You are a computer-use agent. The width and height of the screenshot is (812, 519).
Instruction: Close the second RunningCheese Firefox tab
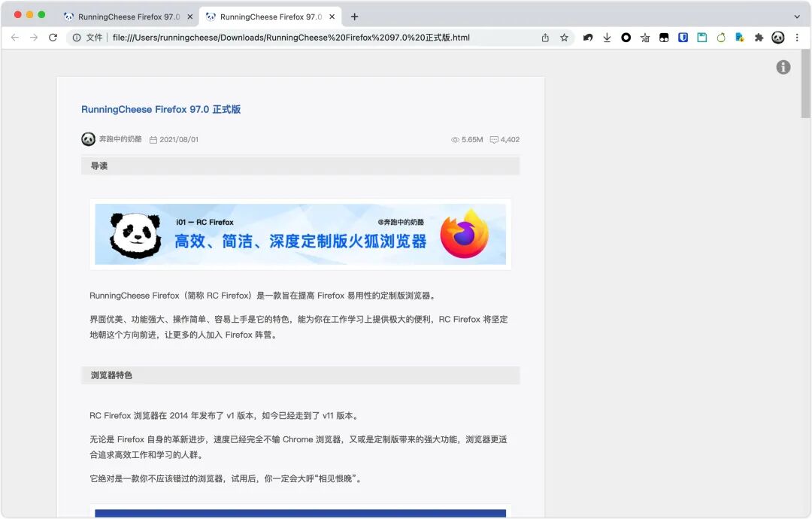click(x=332, y=17)
